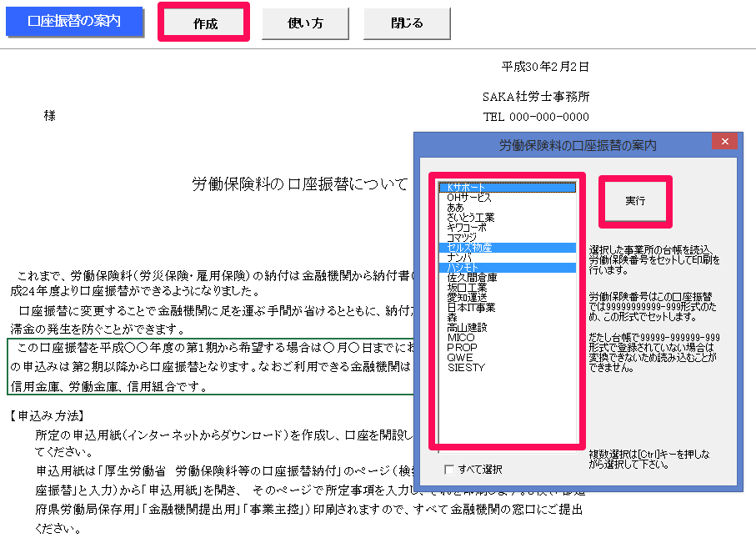Run with the 実行 button in the dialog
This screenshot has height=543, width=756.
coord(635,201)
